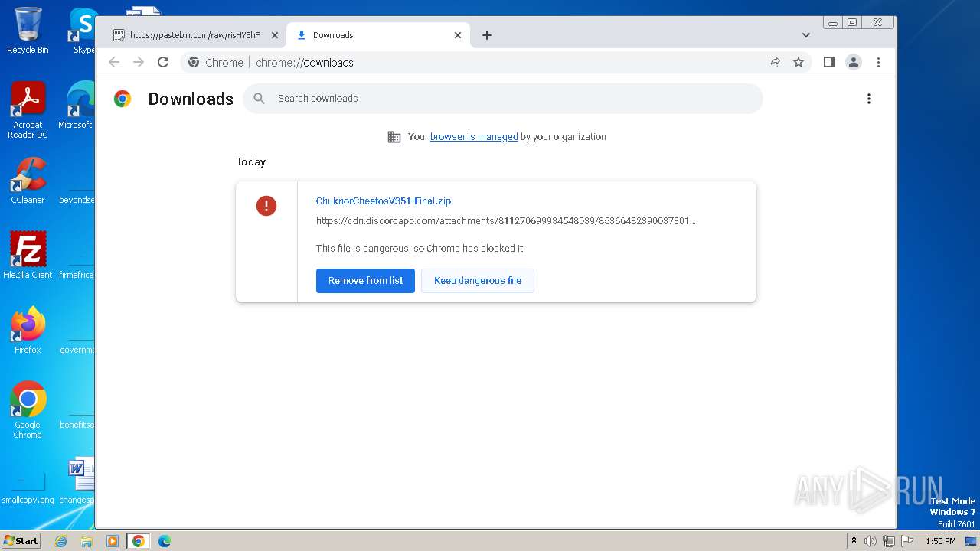The image size is (980, 551).
Task: Bookmark this tab with the star icon
Action: 799,63
